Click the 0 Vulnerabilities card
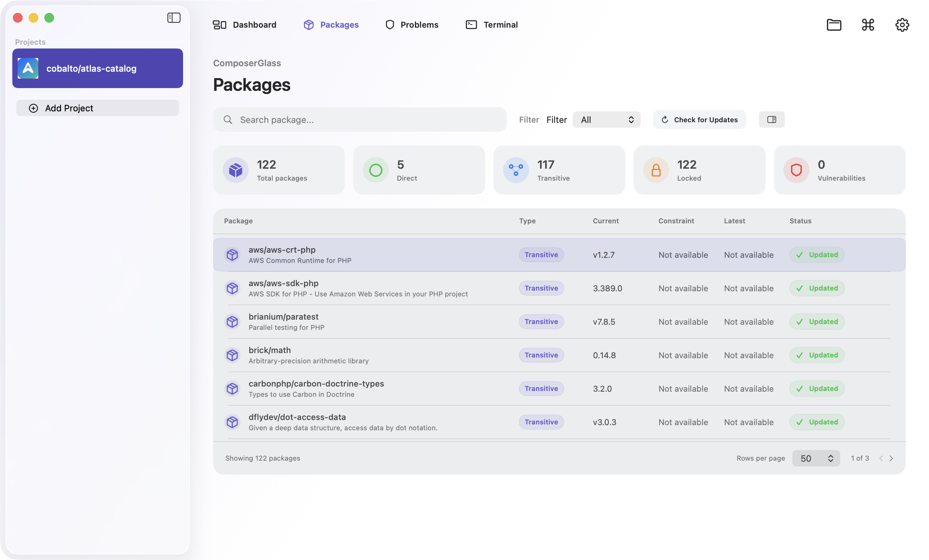929x560 pixels. coord(839,170)
